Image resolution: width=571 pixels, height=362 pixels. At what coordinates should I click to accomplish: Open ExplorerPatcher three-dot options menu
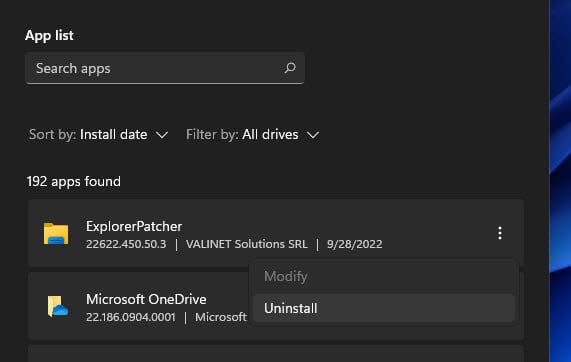click(500, 233)
